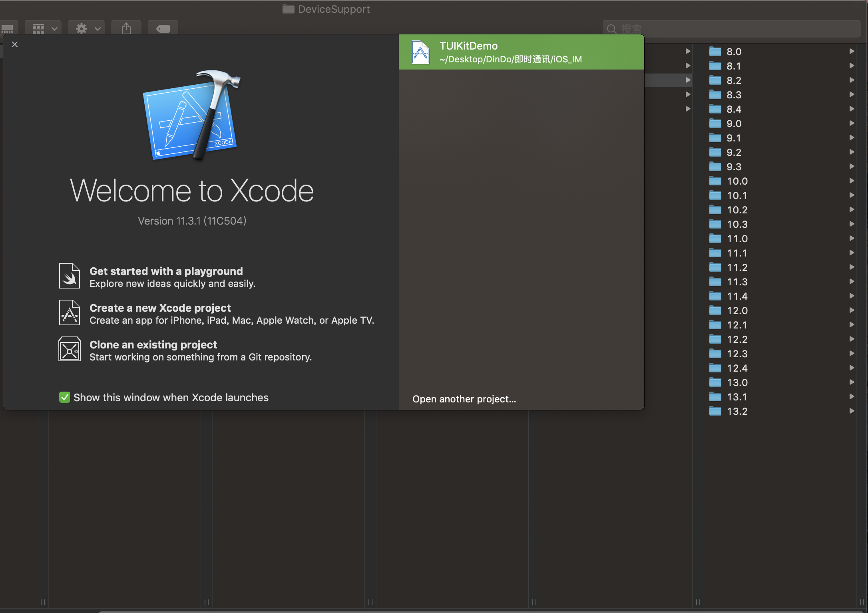The width and height of the screenshot is (868, 613).
Task: Choose Clone an existing project
Action: pyautogui.click(x=153, y=345)
